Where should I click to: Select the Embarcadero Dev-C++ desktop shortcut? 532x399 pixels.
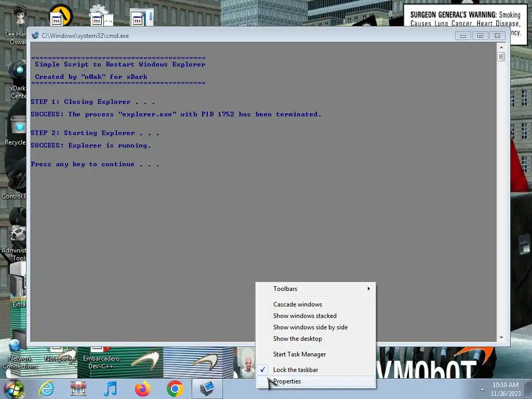pos(101,358)
